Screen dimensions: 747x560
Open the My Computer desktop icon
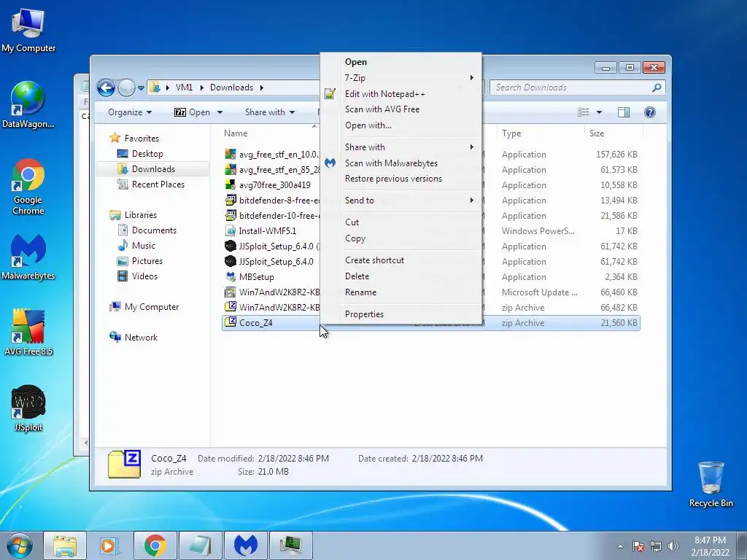[28, 29]
